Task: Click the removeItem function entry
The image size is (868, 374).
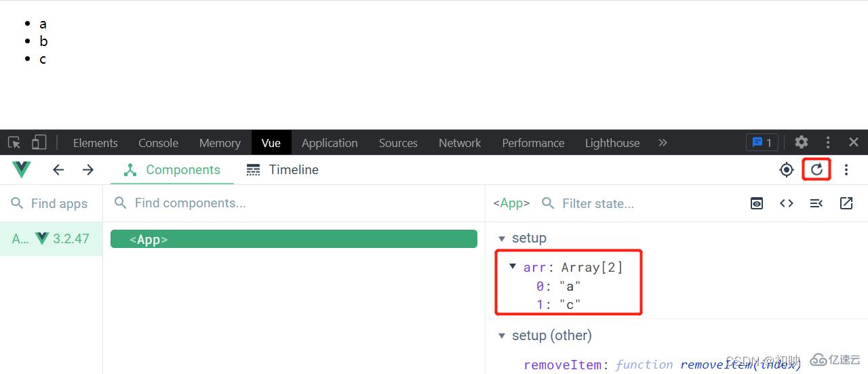Action: tap(663, 365)
